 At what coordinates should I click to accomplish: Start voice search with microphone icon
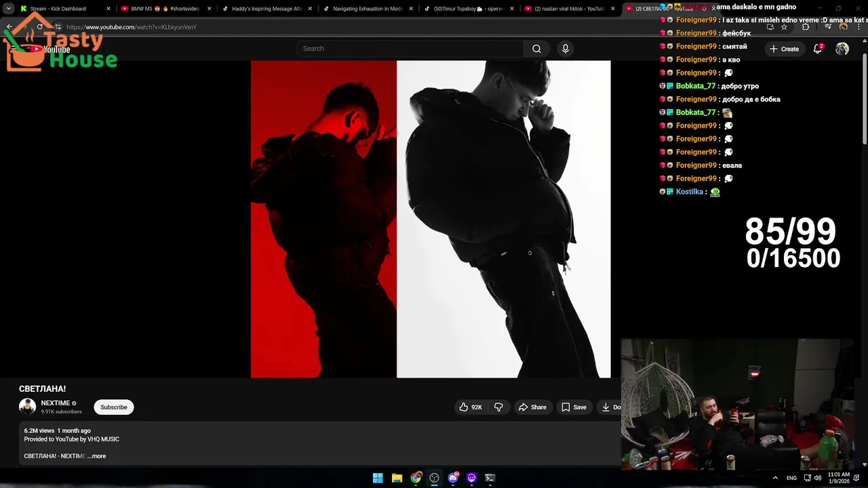click(x=565, y=49)
